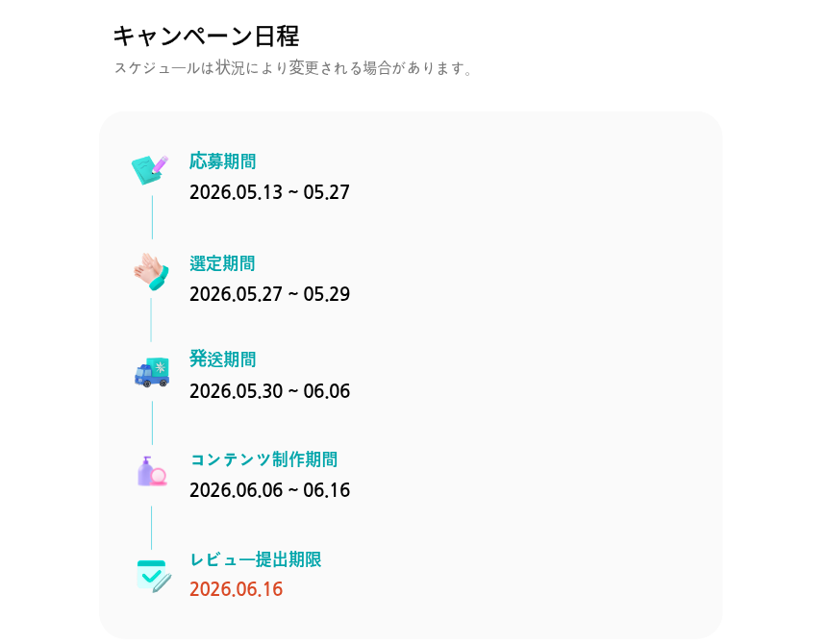Select the 応募期間 label

[222, 161]
